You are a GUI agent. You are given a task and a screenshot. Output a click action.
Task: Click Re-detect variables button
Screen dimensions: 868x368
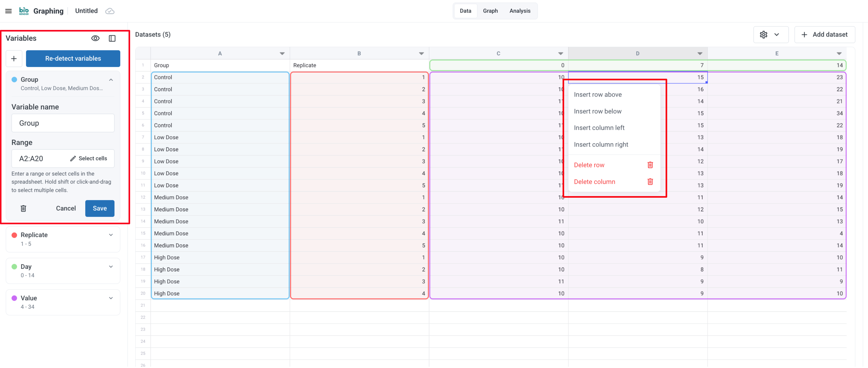73,58
